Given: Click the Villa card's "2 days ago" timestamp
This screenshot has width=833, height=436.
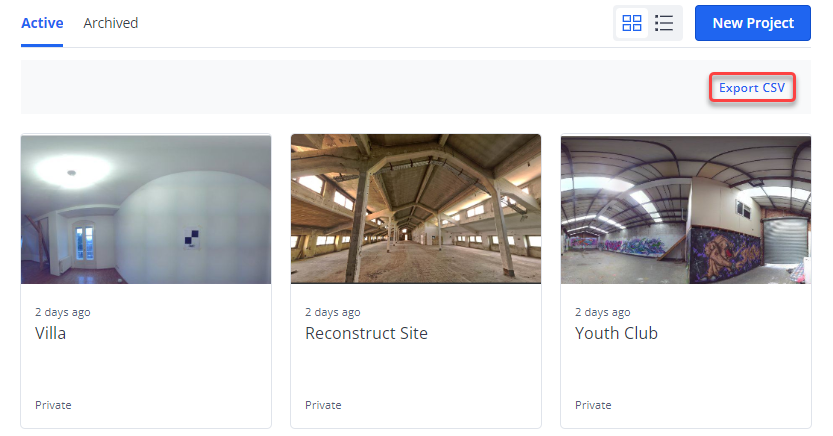Looking at the screenshot, I should point(62,312).
